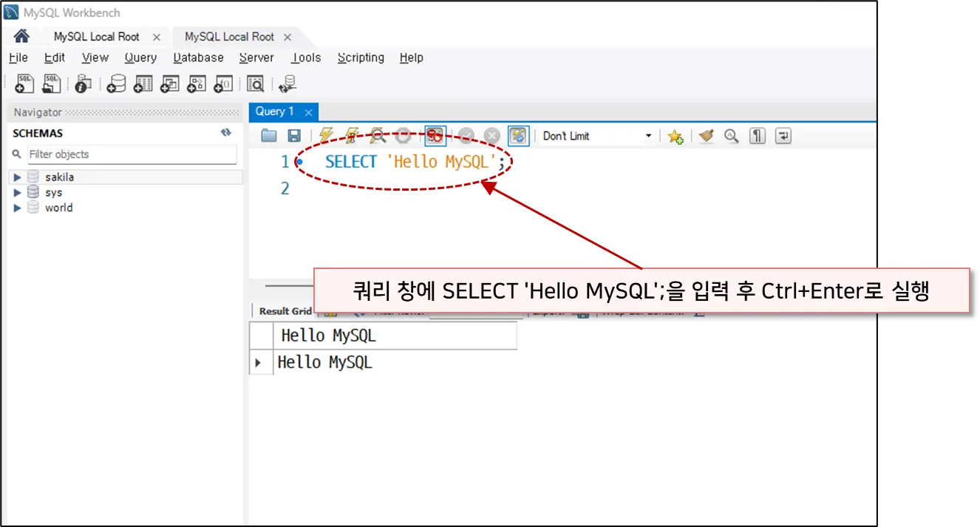Close the second MySQL Local Root tab
The width and height of the screenshot is (980, 527).
point(287,37)
